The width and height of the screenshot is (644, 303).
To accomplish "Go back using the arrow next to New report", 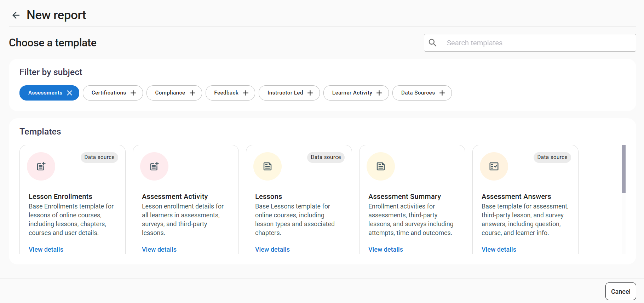I will coord(16,15).
